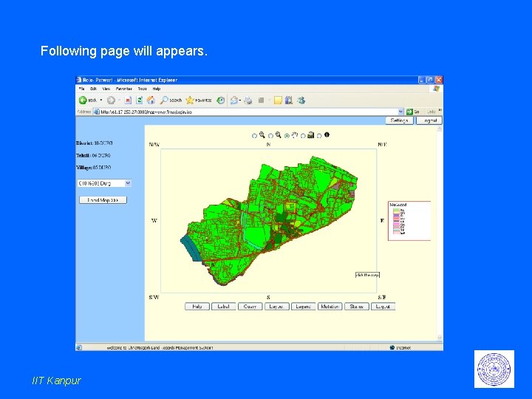This screenshot has width=532, height=399.
Task: Go to the Home page icon
Action: pos(151,100)
